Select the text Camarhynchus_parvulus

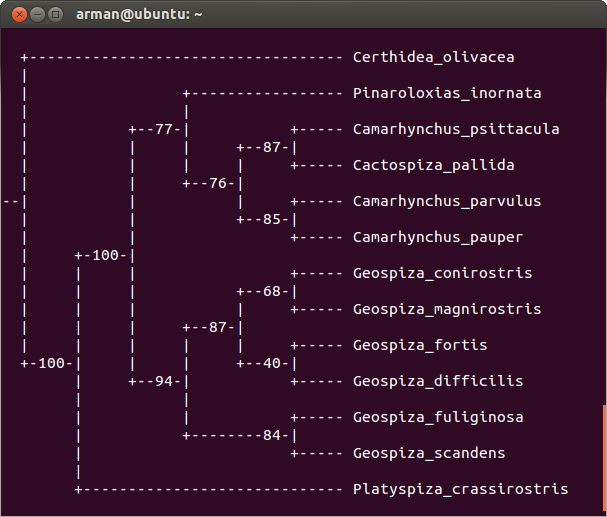click(447, 201)
